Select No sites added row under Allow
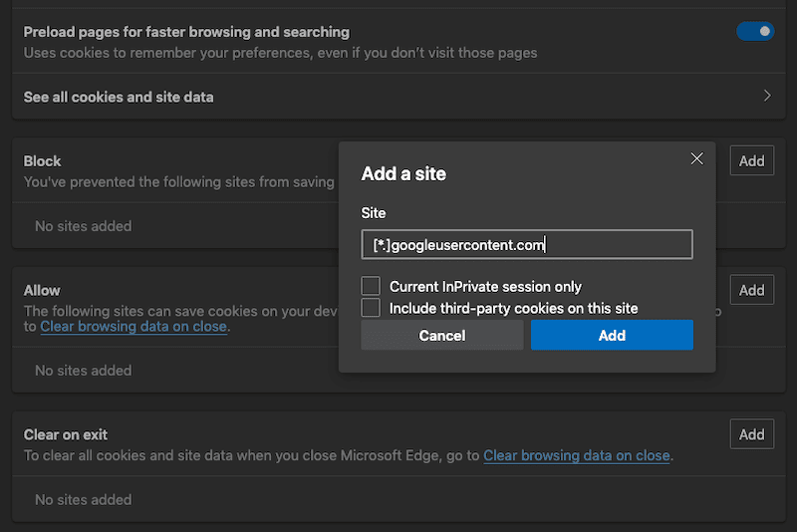The image size is (797, 532). [x=83, y=371]
